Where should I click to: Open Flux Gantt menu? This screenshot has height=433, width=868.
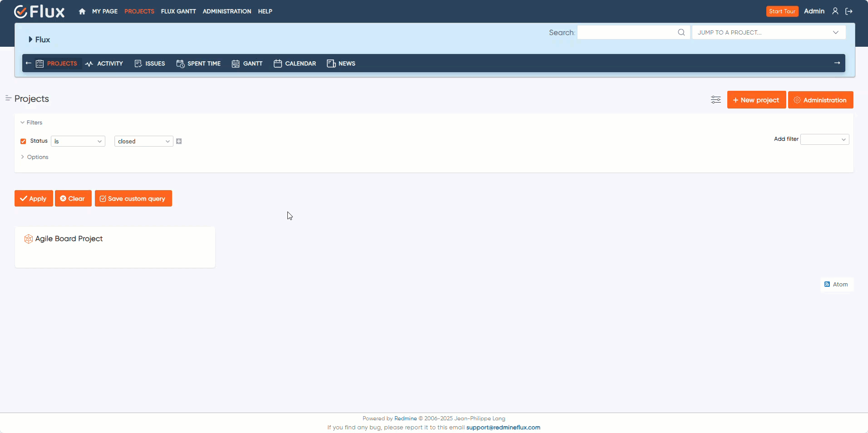pyautogui.click(x=178, y=11)
